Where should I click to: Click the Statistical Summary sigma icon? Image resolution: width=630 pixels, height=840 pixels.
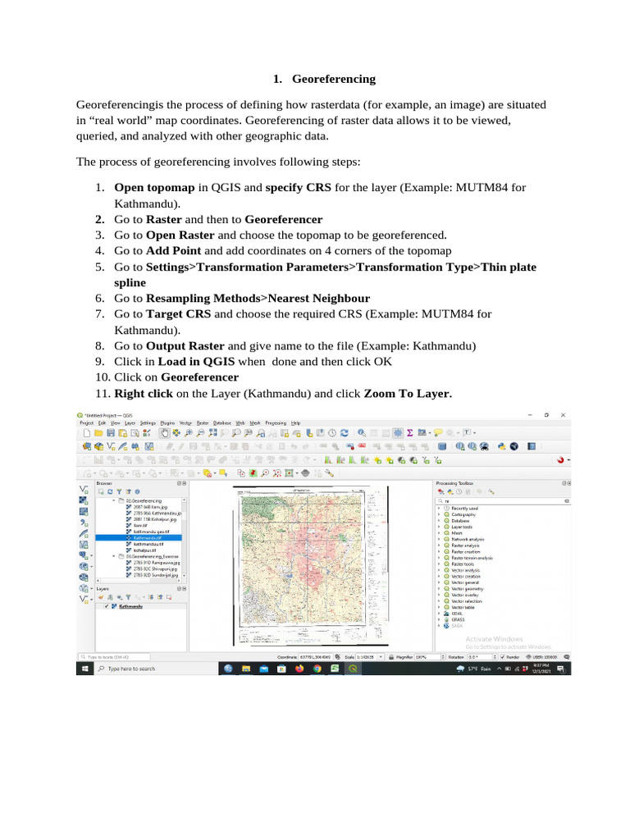tap(410, 432)
